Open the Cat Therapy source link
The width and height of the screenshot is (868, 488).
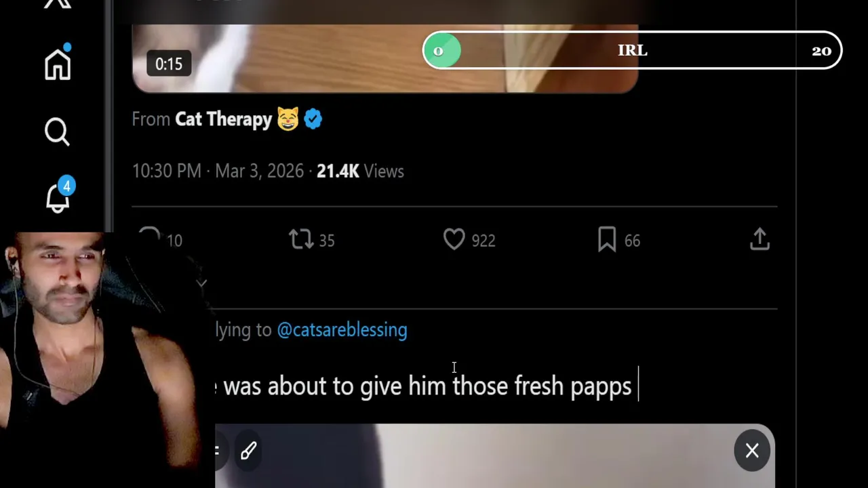223,119
